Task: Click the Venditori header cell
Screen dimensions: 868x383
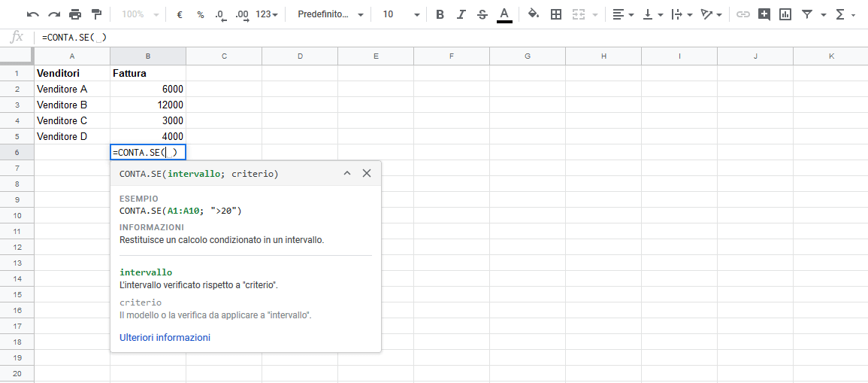Action: 72,73
